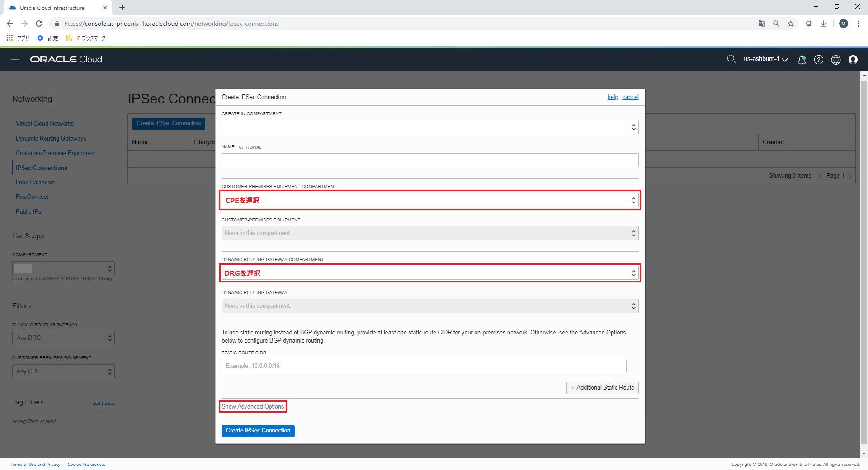Image resolution: width=868 pixels, height=470 pixels.
Task: Open the settings gear bookmark
Action: tap(47, 38)
